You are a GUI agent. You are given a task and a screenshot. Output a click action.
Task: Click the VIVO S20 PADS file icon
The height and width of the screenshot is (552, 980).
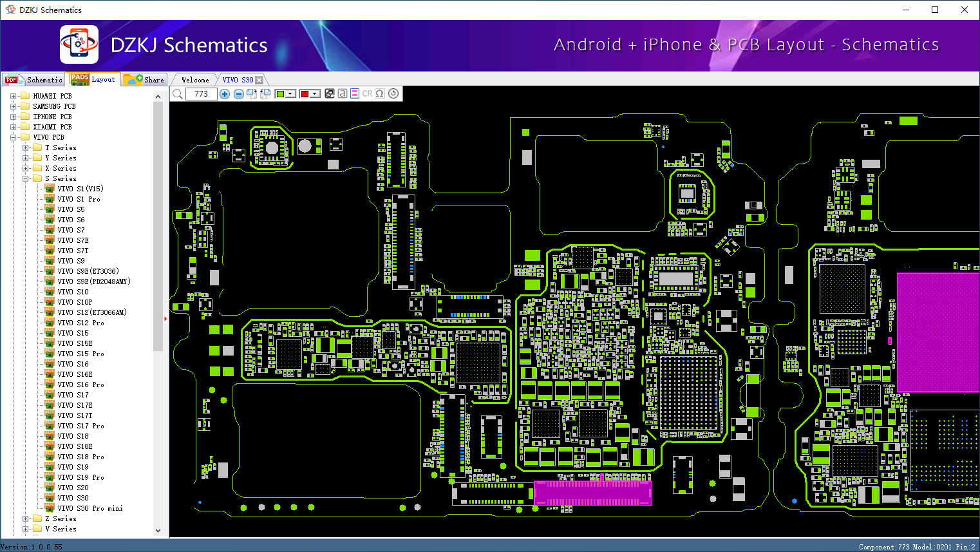[x=50, y=488]
